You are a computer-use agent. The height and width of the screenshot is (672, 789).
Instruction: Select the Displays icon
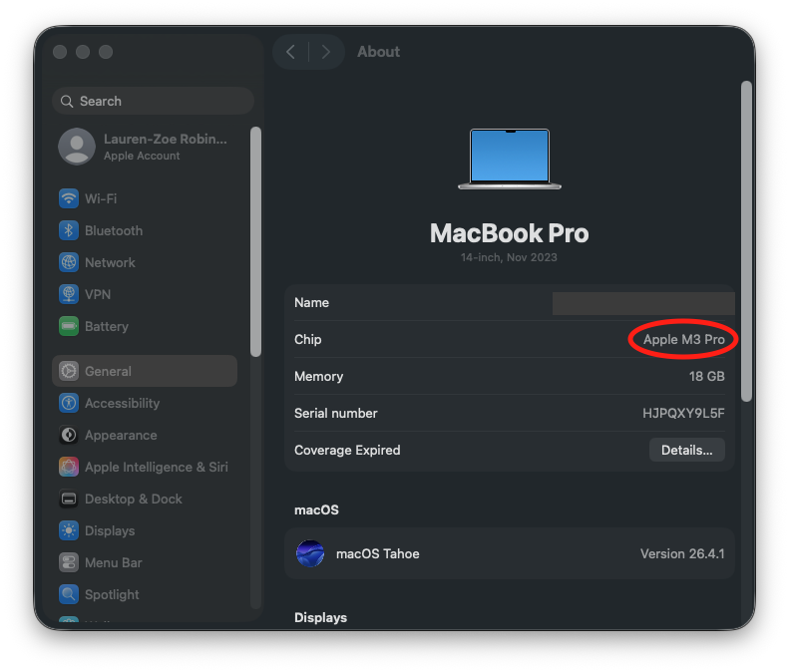pos(69,530)
